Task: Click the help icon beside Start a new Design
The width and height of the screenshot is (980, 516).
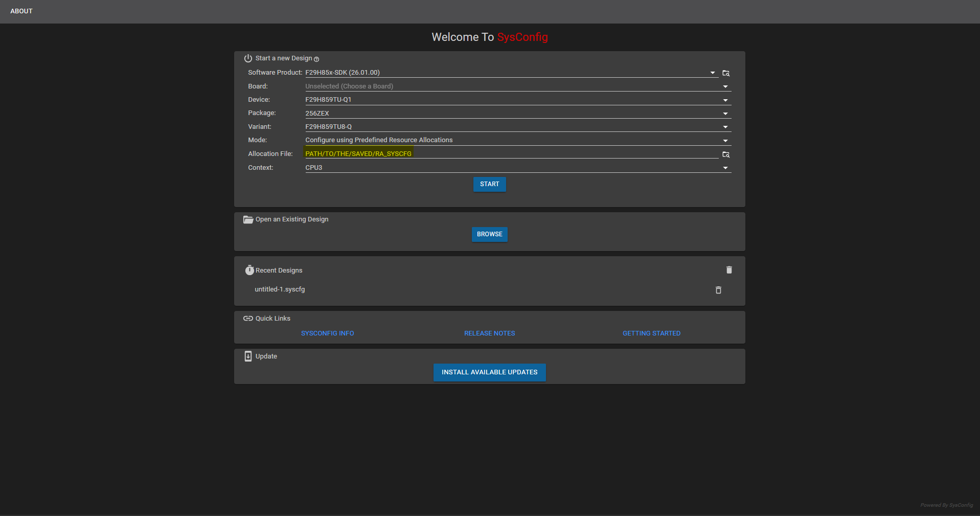Action: coord(316,59)
